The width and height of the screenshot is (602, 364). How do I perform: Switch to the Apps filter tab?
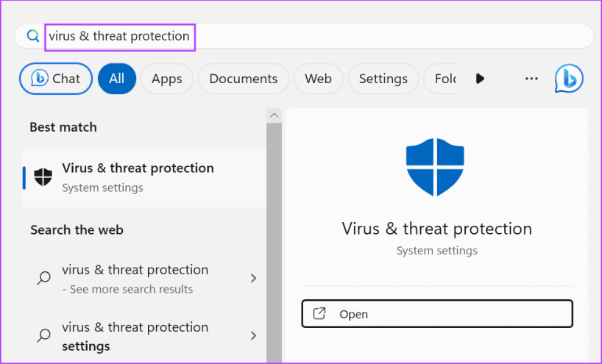click(x=166, y=79)
